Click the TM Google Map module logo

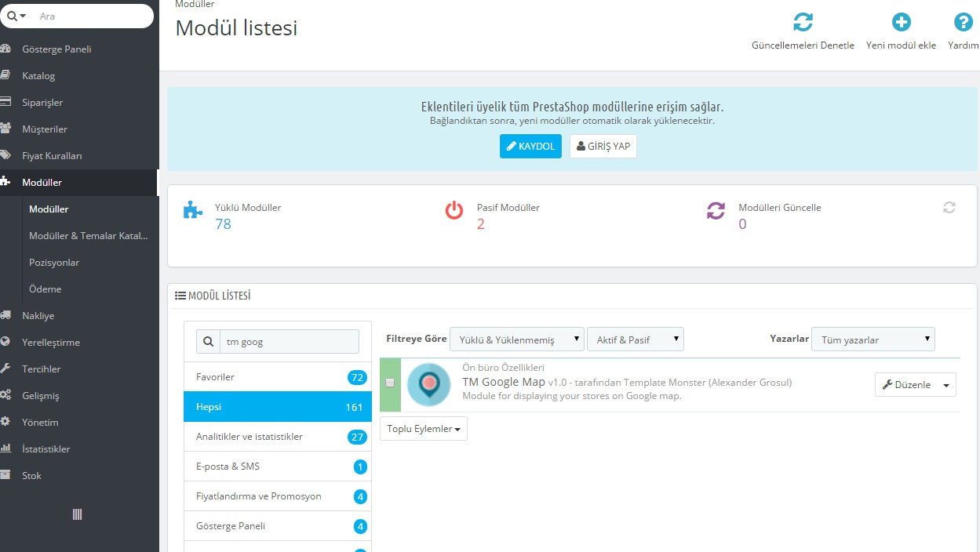[429, 384]
